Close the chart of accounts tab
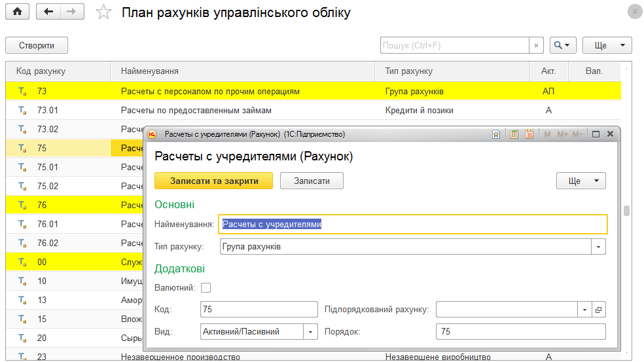This screenshot has width=644, height=362. click(x=635, y=12)
